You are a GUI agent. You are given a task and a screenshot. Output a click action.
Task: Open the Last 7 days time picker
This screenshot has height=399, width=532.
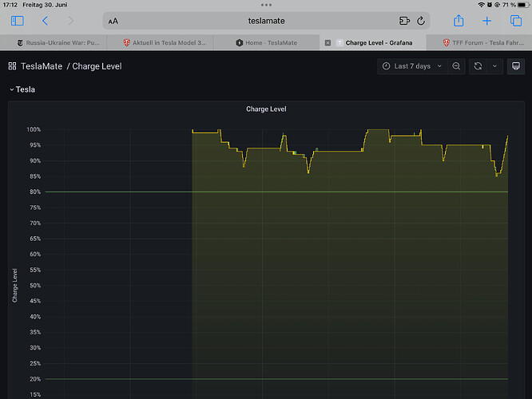pos(412,66)
